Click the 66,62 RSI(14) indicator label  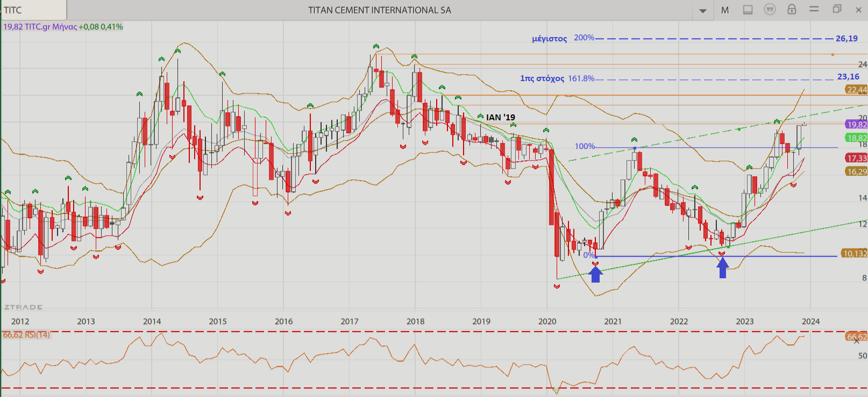pyautogui.click(x=26, y=335)
